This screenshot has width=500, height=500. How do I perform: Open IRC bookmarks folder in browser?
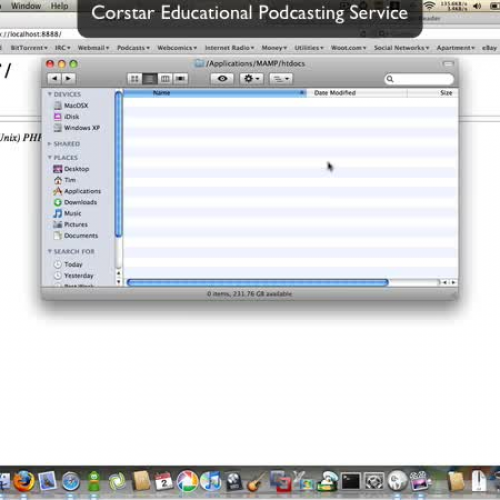click(x=63, y=48)
